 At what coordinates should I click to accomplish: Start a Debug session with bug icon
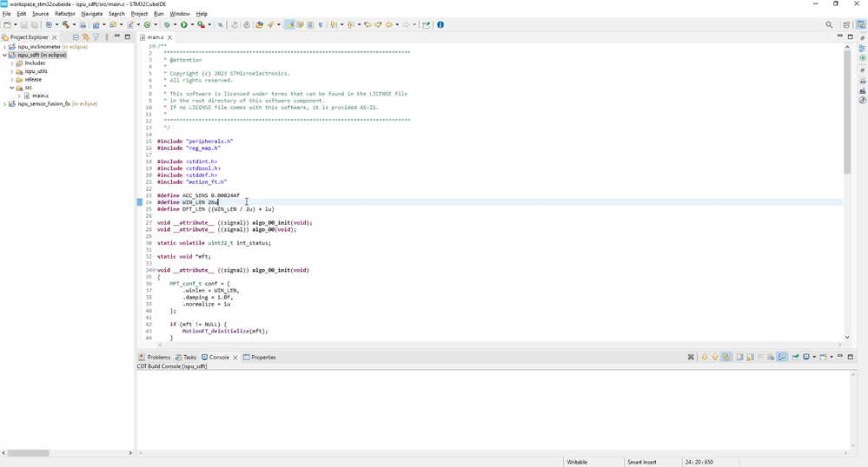pyautogui.click(x=167, y=25)
